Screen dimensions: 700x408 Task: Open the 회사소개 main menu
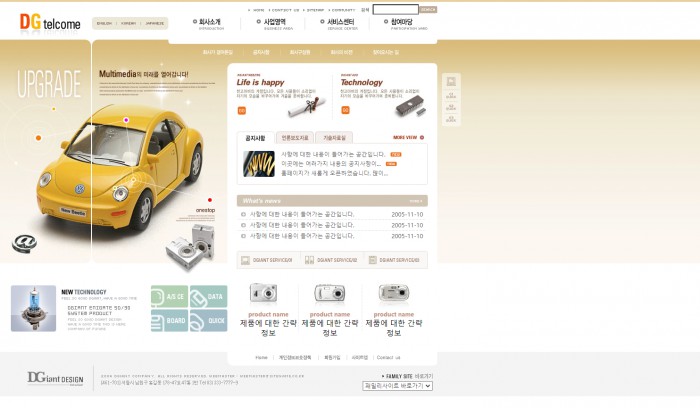click(x=209, y=22)
